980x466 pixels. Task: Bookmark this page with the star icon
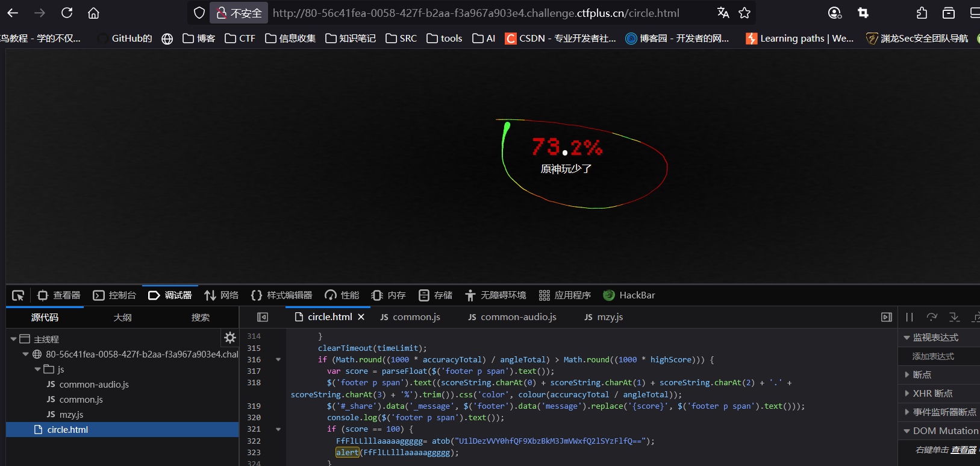(x=744, y=13)
